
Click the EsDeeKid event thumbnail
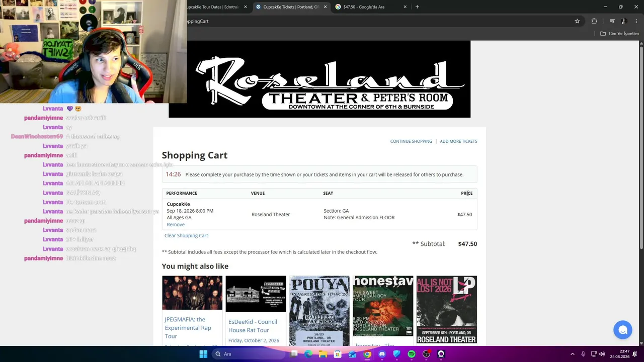(x=256, y=294)
